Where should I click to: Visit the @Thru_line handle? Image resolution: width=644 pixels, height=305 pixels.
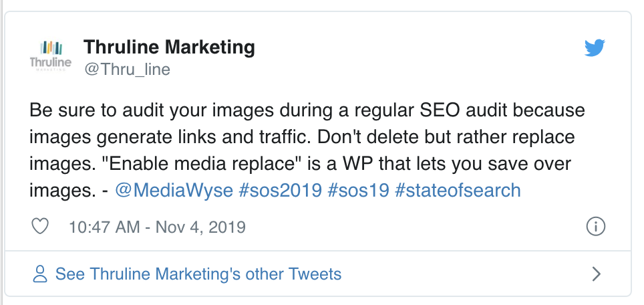[x=128, y=69]
